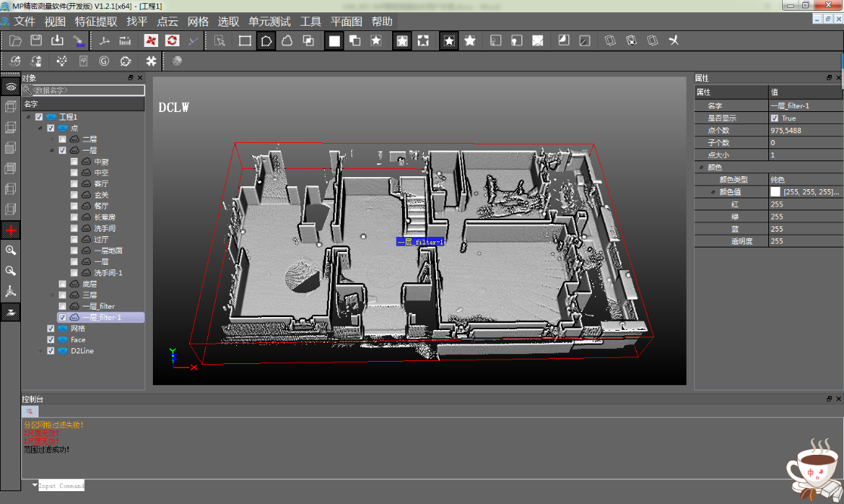The height and width of the screenshot is (504, 844).
Task: Expand the D2Line tree node
Action: click(41, 351)
